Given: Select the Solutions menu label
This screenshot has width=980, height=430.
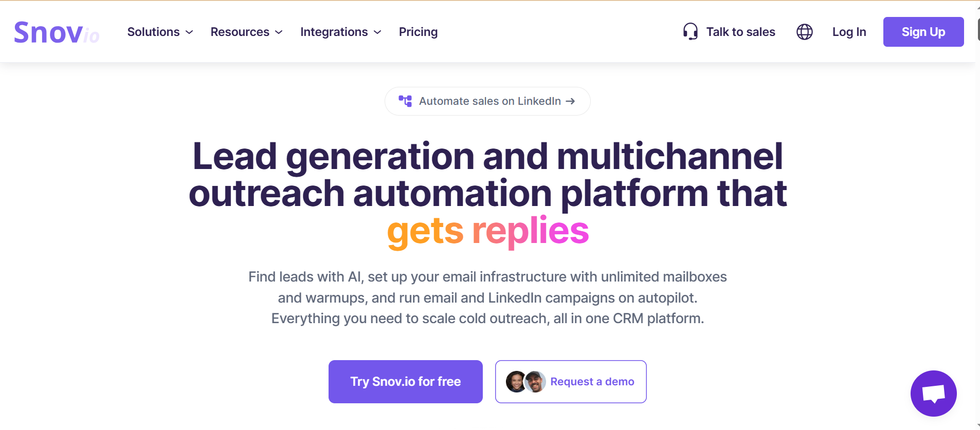Looking at the screenshot, I should pyautogui.click(x=153, y=32).
